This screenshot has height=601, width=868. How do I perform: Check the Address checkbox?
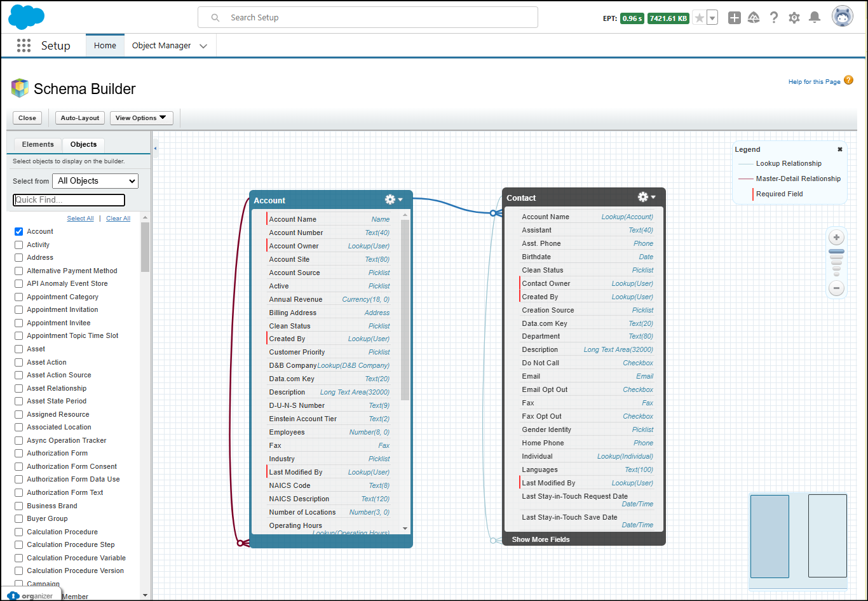coord(19,257)
